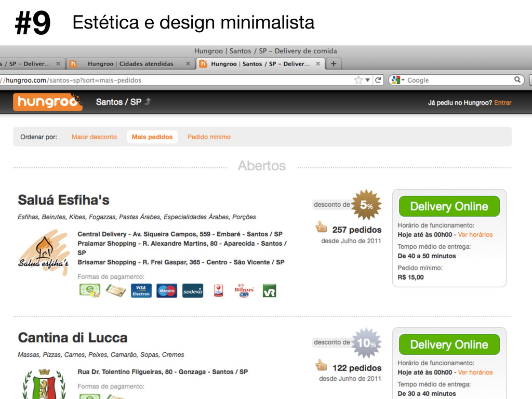Click the red Ticket voucher payment icon
This screenshot has width=532, height=399.
[219, 291]
